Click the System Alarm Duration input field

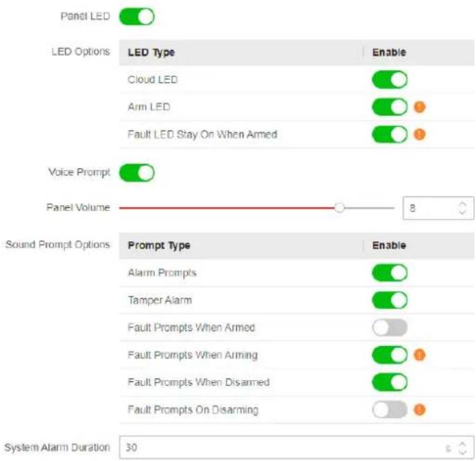click(297, 447)
